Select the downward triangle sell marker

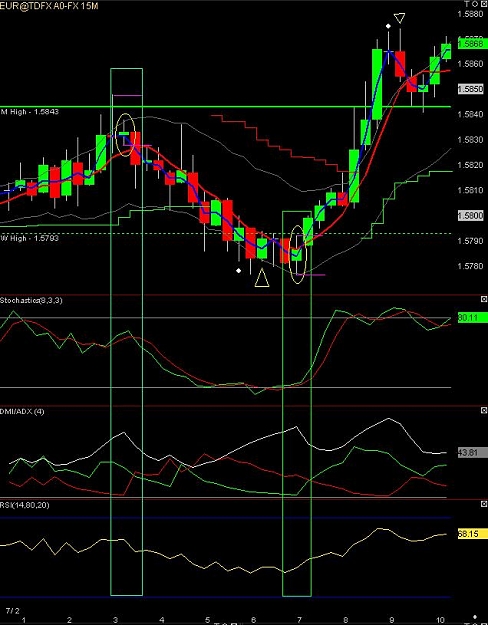tap(399, 18)
